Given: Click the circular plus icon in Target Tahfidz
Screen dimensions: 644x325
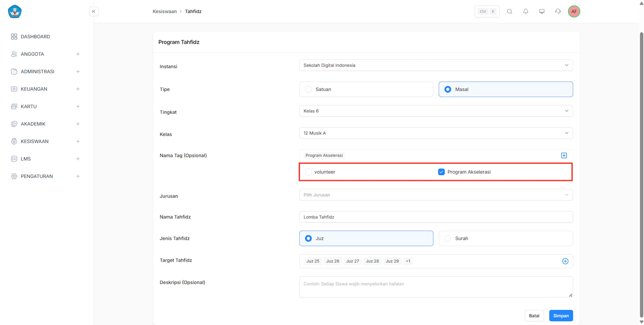Looking at the screenshot, I should point(565,261).
